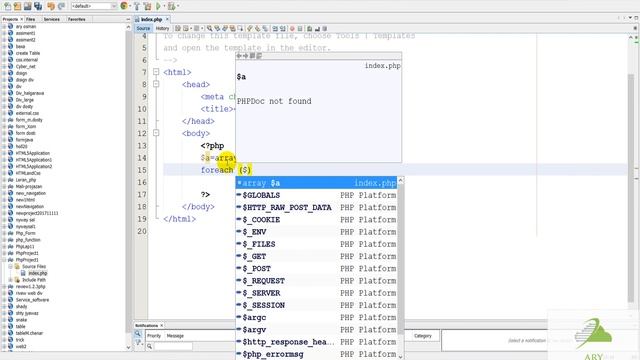
Task: Close the index.php editor tab
Action: 167,19
